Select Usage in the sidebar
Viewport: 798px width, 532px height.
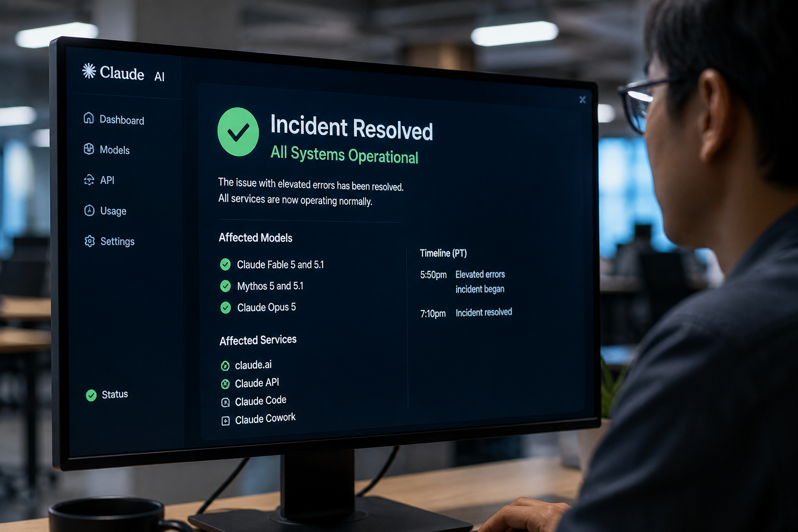(105, 210)
